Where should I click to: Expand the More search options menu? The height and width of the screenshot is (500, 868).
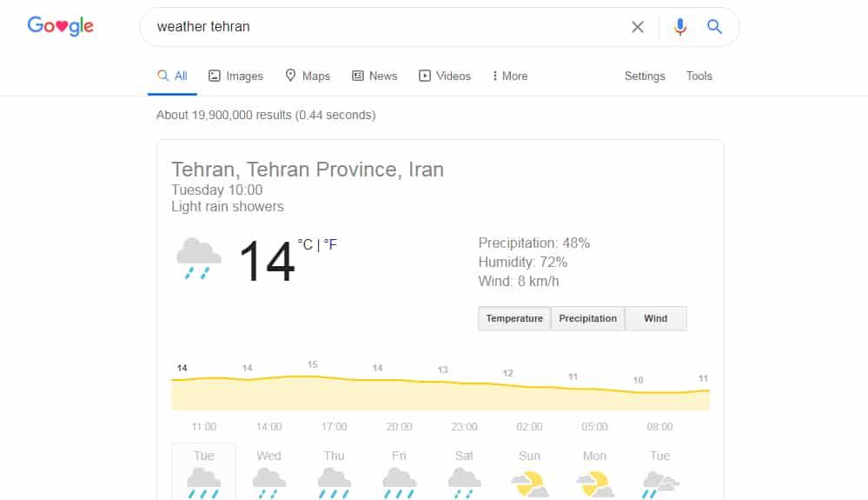pos(510,77)
